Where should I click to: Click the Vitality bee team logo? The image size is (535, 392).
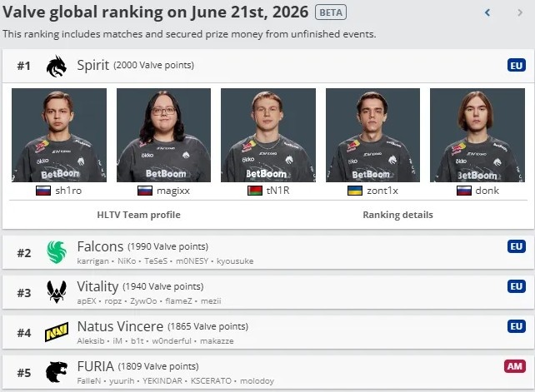pyautogui.click(x=57, y=292)
